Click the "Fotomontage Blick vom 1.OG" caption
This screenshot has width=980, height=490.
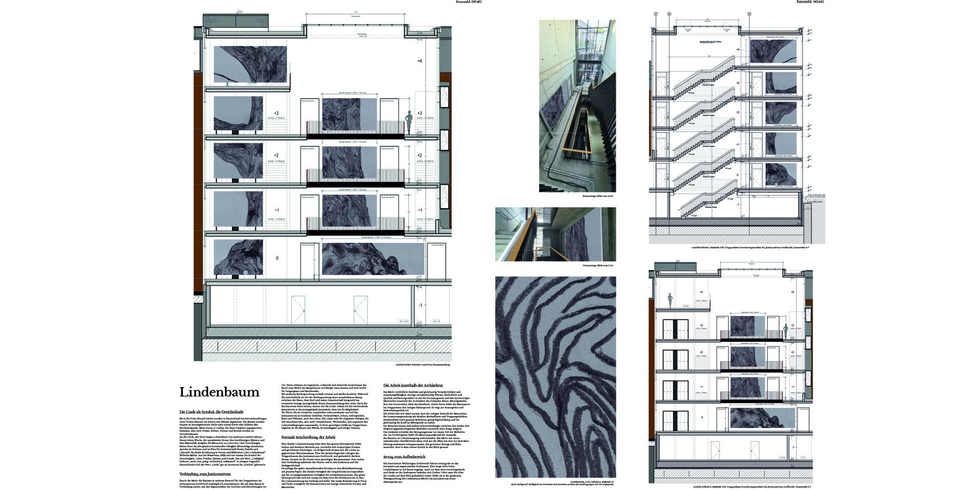[598, 265]
